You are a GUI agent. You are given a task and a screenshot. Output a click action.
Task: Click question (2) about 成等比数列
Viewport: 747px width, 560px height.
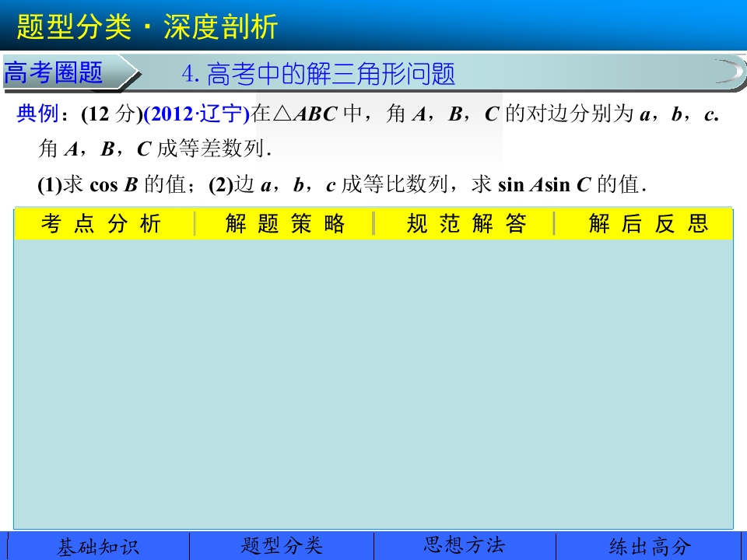[427, 184]
